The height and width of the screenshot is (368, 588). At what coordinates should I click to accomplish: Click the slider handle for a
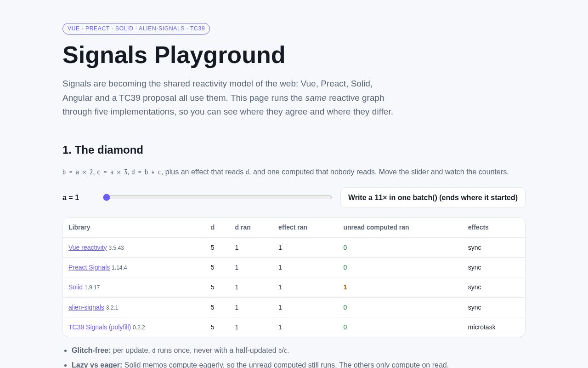(x=107, y=197)
